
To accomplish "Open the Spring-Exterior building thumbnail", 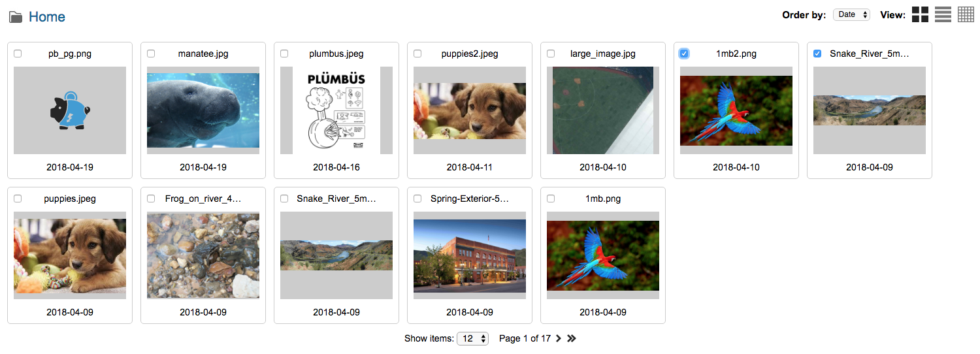I will point(470,255).
